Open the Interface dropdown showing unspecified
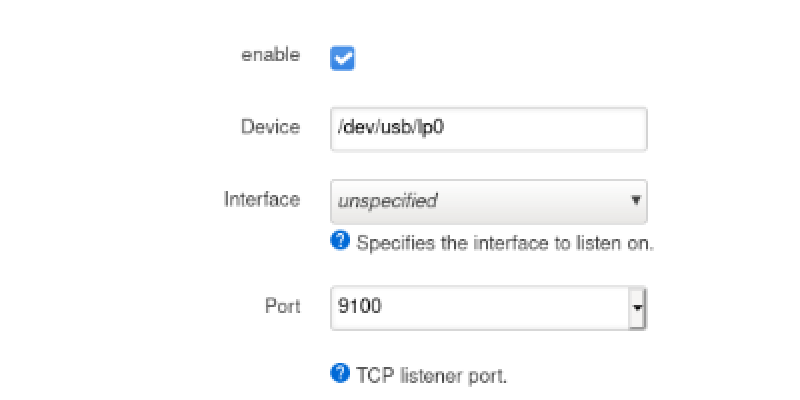 tap(488, 201)
